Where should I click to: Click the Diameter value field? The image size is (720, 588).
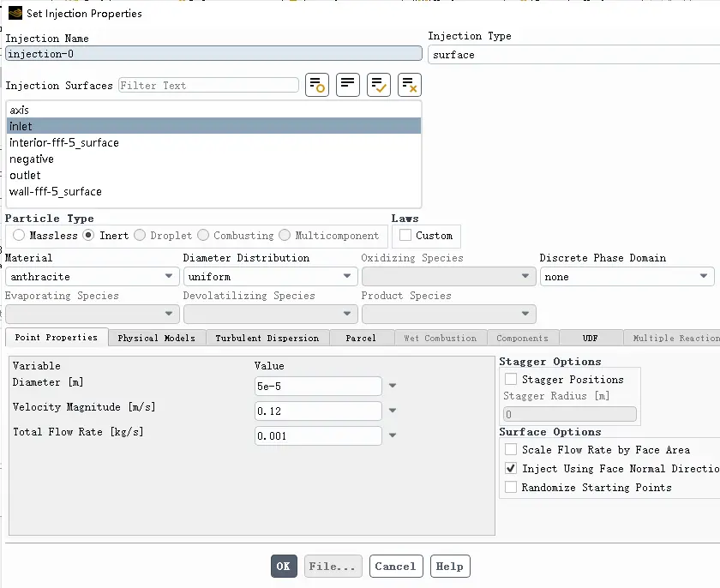pyautogui.click(x=318, y=386)
